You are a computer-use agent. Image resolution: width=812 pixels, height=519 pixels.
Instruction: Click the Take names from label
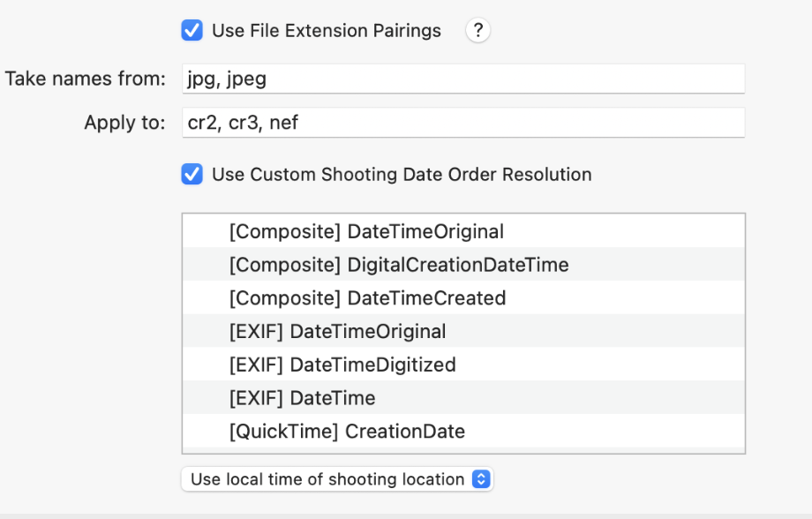tap(86, 79)
